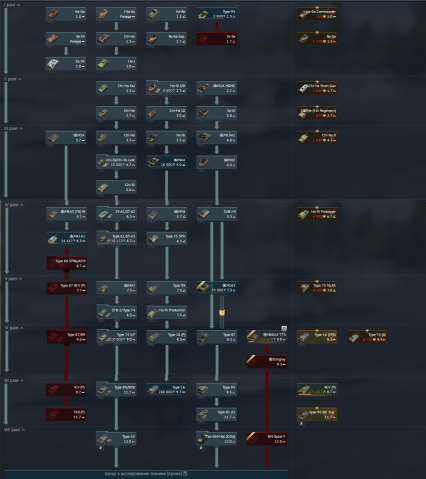Collapse the last rank section chevron at bottom
The image size is (426, 479).
tap(23, 430)
